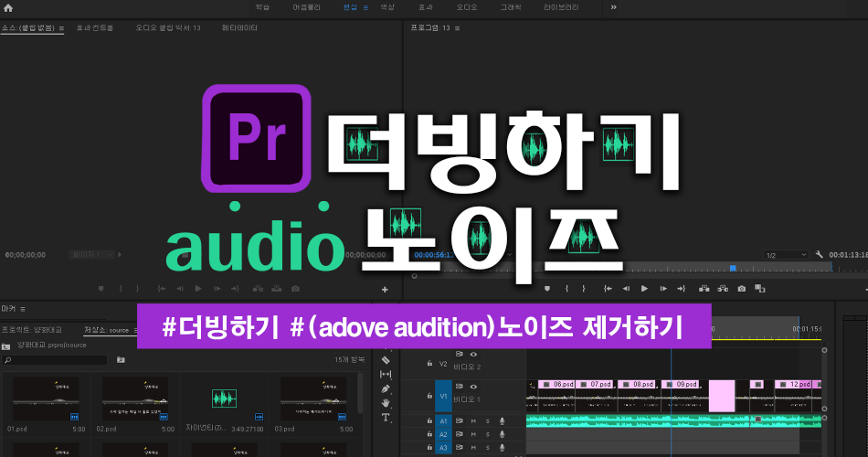Image resolution: width=868 pixels, height=457 pixels.
Task: Add a marker in the Program monitor
Action: click(547, 289)
